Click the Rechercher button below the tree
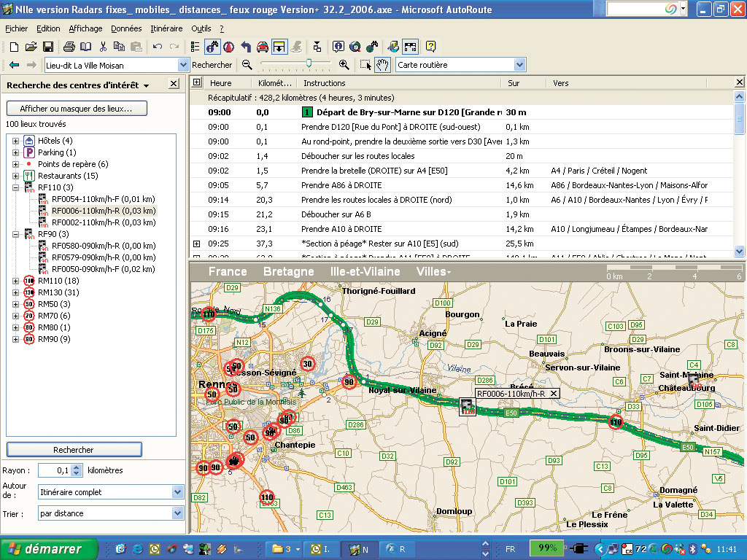Viewport: 747px width, 560px height. point(74,450)
